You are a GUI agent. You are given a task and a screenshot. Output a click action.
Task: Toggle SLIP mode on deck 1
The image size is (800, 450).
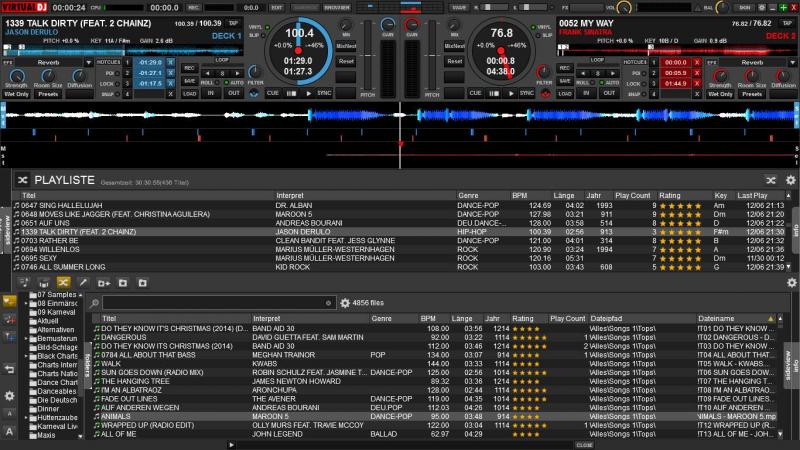click(264, 35)
